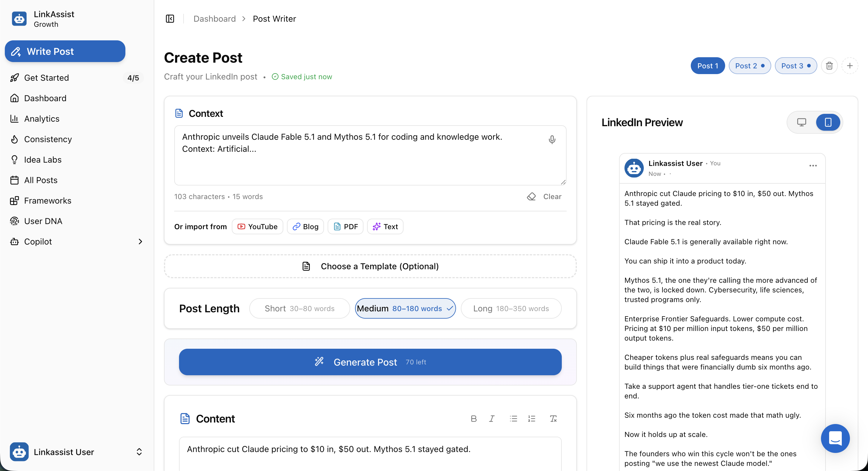Import context from PDF
Viewport: 868px width, 471px height.
coord(345,226)
